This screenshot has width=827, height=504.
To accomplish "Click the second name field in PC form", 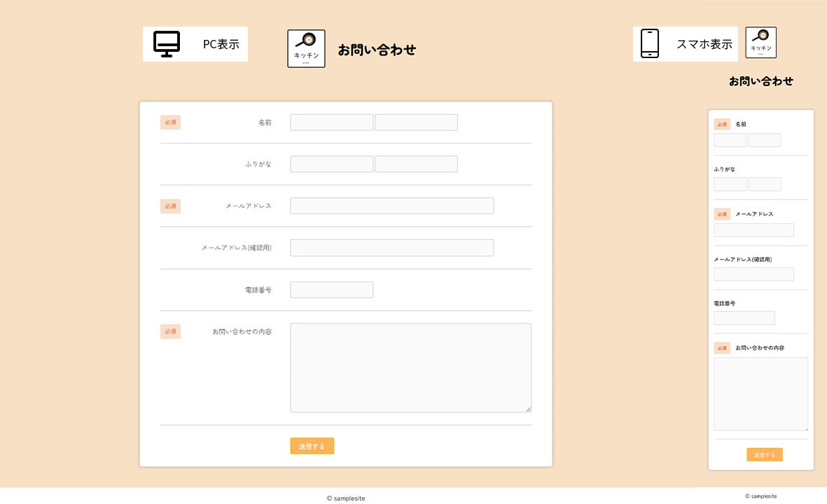I will [x=416, y=122].
